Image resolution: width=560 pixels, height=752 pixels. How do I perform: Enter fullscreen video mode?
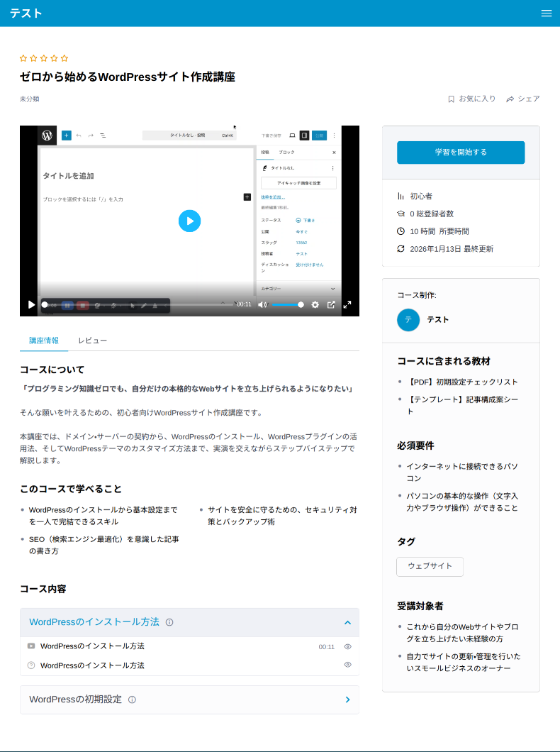[x=347, y=304]
